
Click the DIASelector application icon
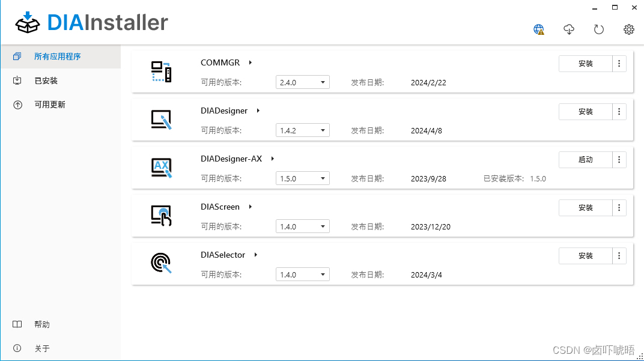[x=161, y=263]
